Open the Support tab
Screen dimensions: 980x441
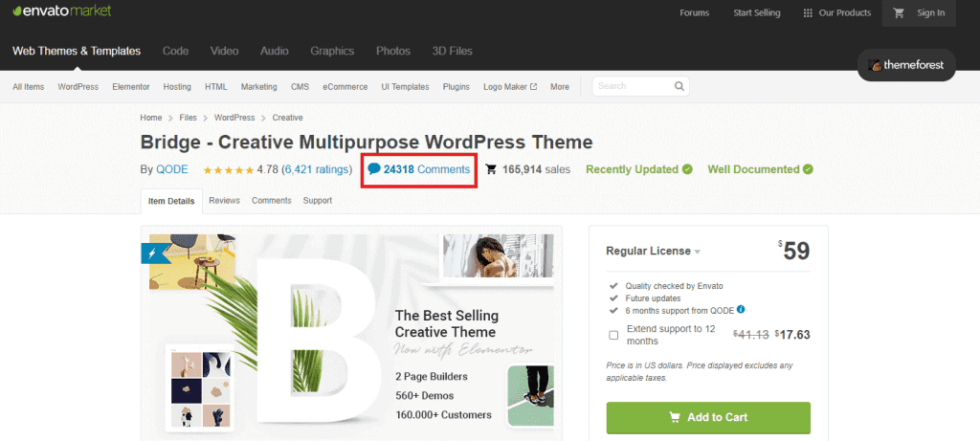point(318,201)
